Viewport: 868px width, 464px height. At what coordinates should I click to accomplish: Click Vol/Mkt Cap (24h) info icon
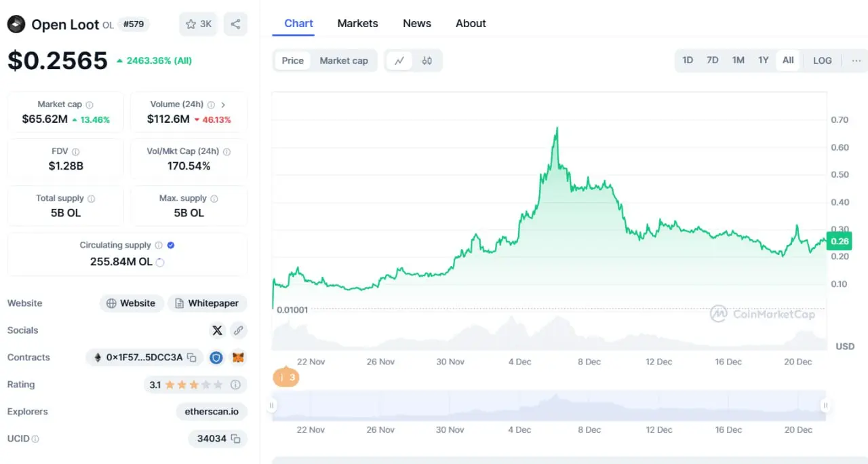(x=226, y=152)
